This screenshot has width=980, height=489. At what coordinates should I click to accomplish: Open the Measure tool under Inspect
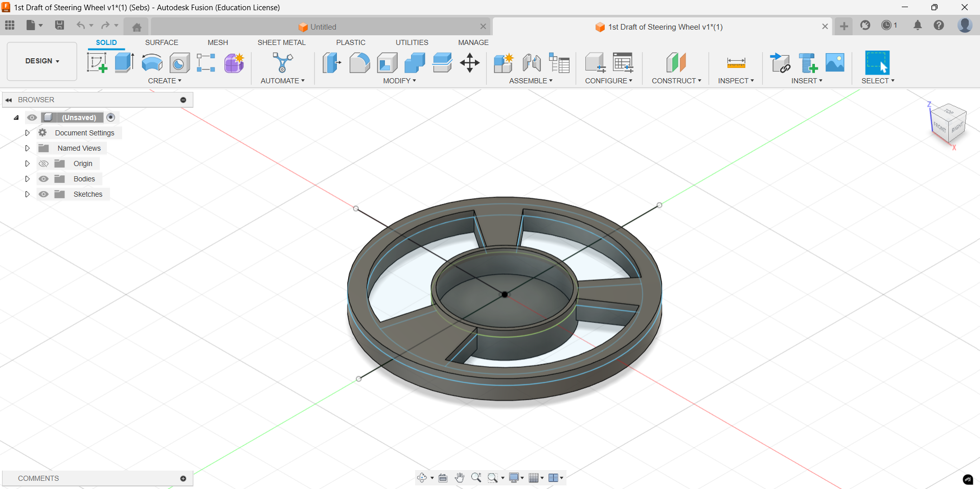(735, 62)
